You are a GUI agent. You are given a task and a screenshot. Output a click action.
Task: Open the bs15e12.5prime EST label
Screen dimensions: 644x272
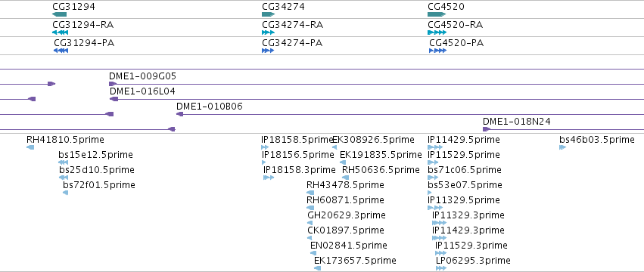pyautogui.click(x=95, y=155)
